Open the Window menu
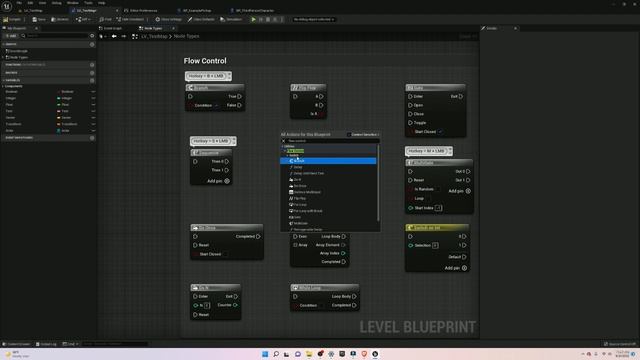 click(x=72, y=3)
